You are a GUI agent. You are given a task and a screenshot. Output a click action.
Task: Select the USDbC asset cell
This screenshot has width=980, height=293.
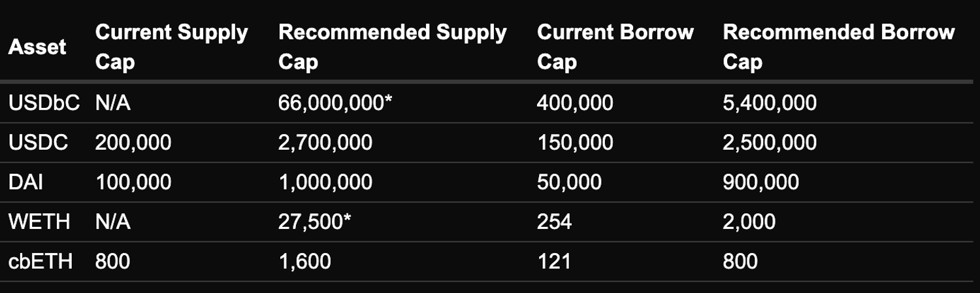[43, 103]
